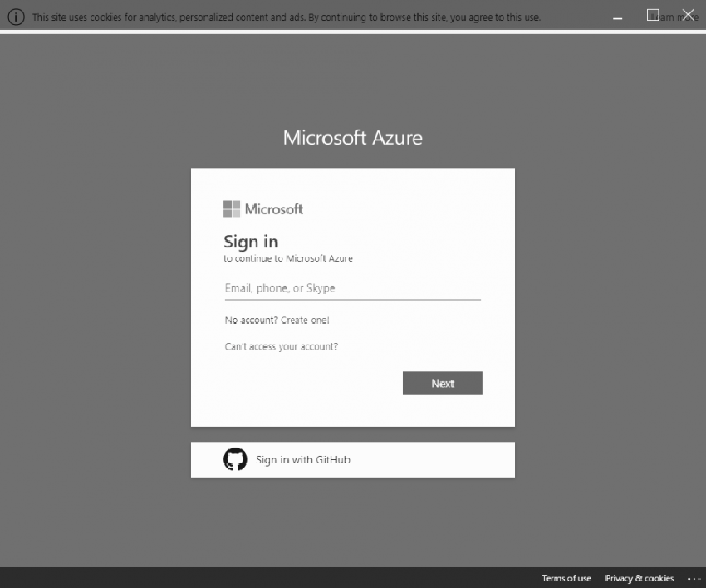Image resolution: width=706 pixels, height=588 pixels.
Task: Click the Microsoft Azure page title
Action: pyautogui.click(x=352, y=138)
